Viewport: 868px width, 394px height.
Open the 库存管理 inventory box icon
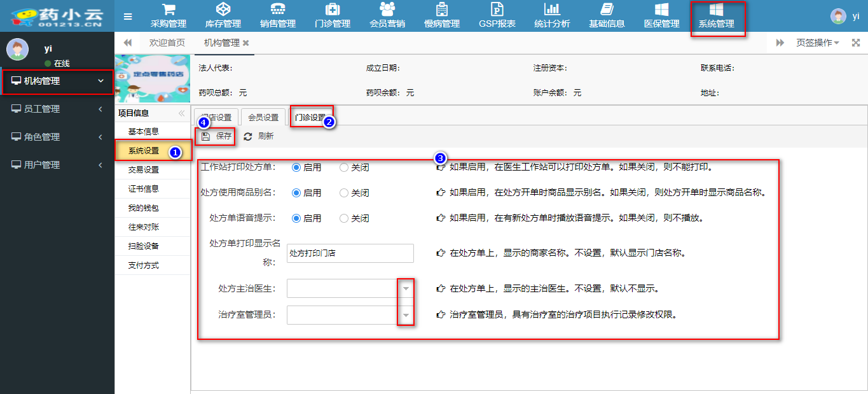pyautogui.click(x=223, y=10)
